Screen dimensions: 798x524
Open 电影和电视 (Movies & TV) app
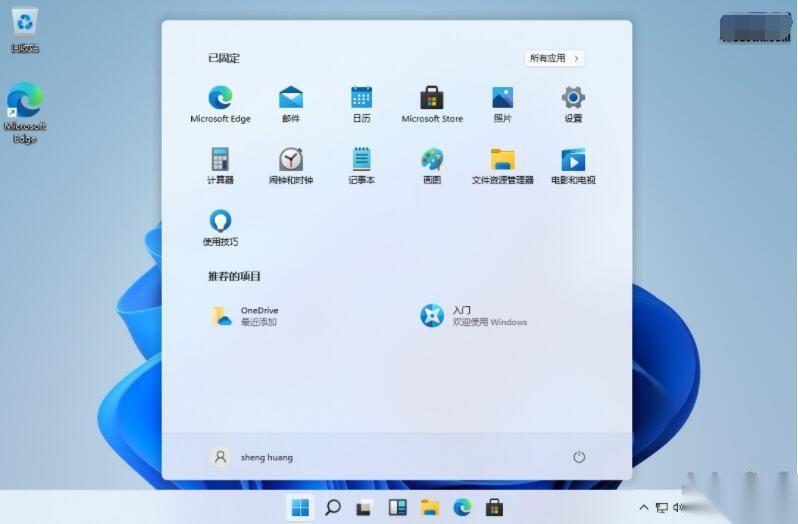click(573, 160)
